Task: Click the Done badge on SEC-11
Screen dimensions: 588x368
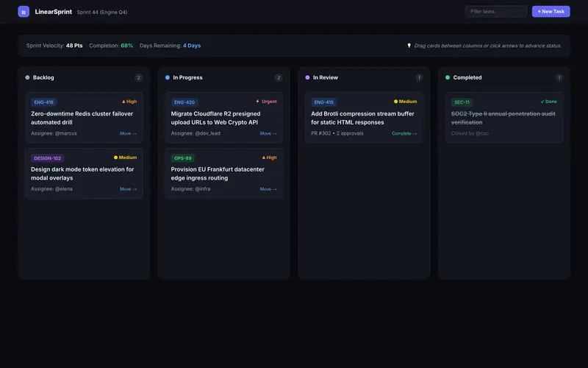Action: point(548,102)
